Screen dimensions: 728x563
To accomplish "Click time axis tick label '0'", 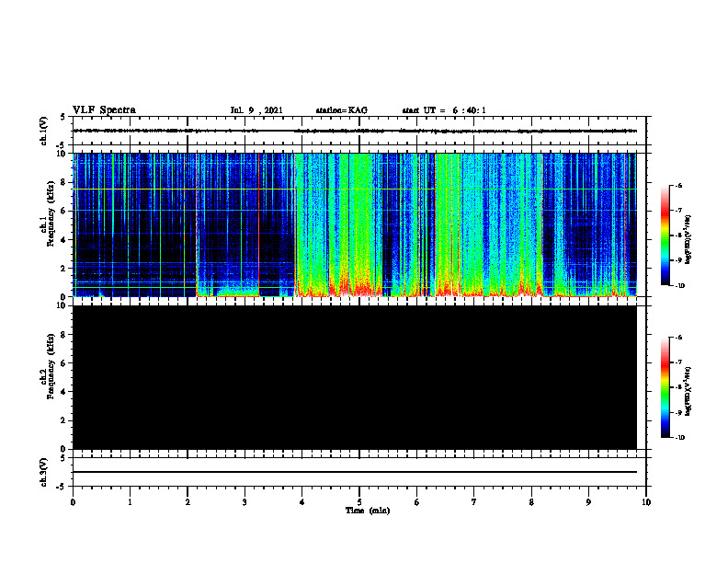I will click(x=73, y=502).
